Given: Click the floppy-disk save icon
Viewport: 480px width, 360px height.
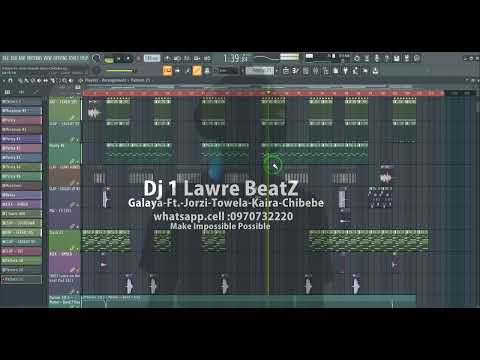Looking at the screenshot, I should (x=397, y=58).
